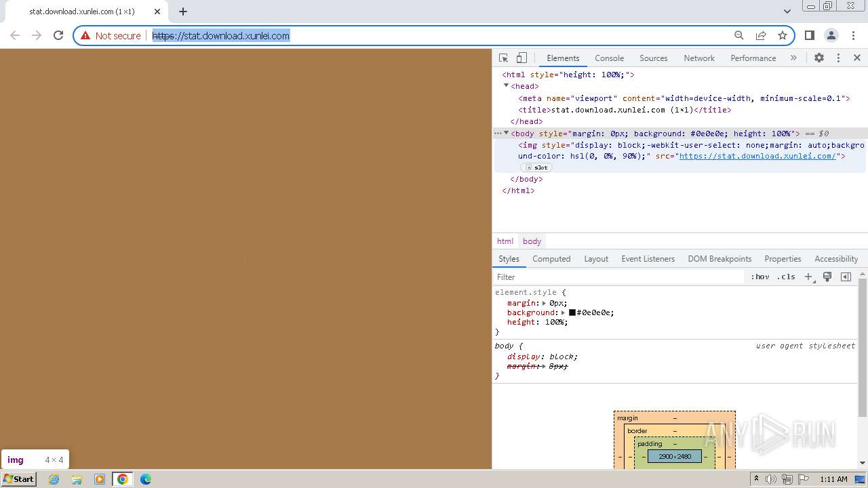This screenshot has width=868, height=488.
Task: Toggle the :hov element state panel
Action: [760, 277]
